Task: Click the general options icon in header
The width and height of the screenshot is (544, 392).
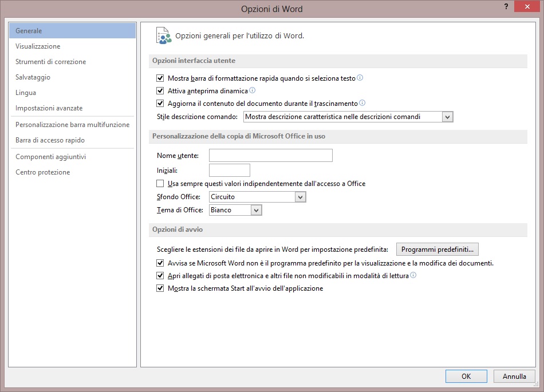Action: (x=164, y=35)
